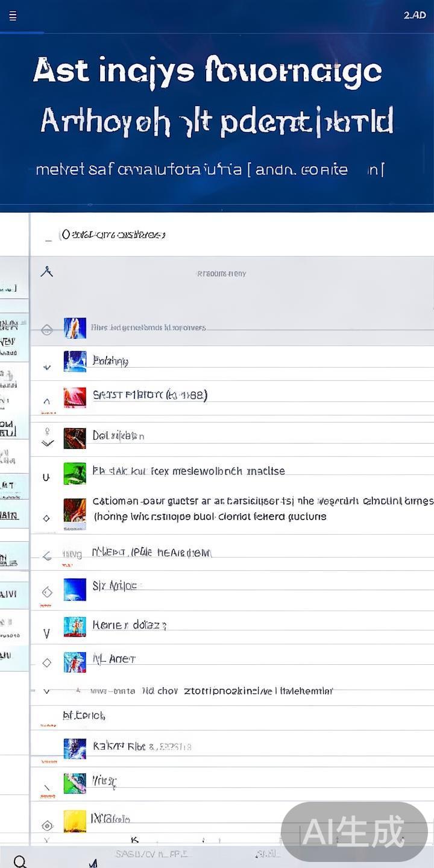Expand the V chevron beside the 'Hener dolaz' row
This screenshot has width=434, height=868.
[47, 633]
